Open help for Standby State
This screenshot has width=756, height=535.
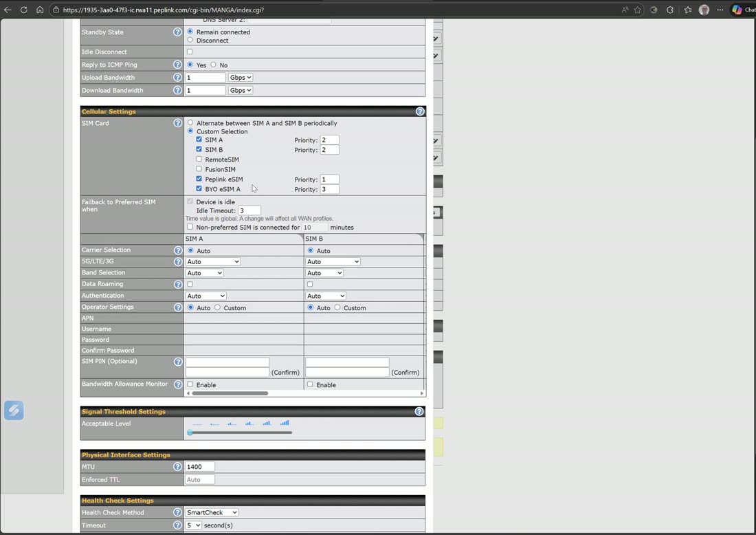(x=177, y=32)
